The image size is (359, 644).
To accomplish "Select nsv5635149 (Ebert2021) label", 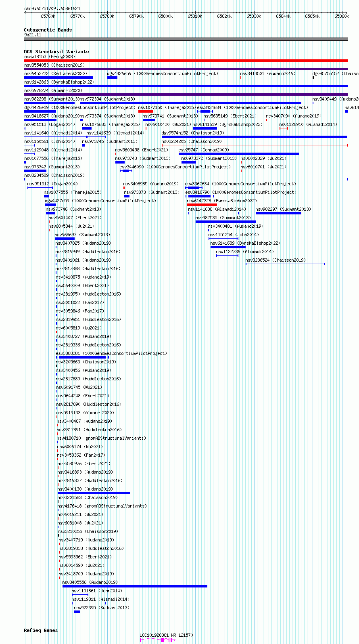I will point(230,116).
